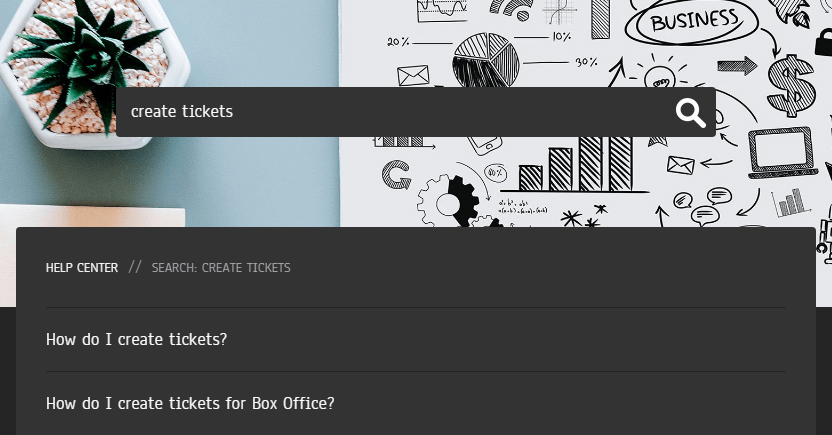
Task: Click the envelope doodle beside the laptop
Action: click(681, 165)
